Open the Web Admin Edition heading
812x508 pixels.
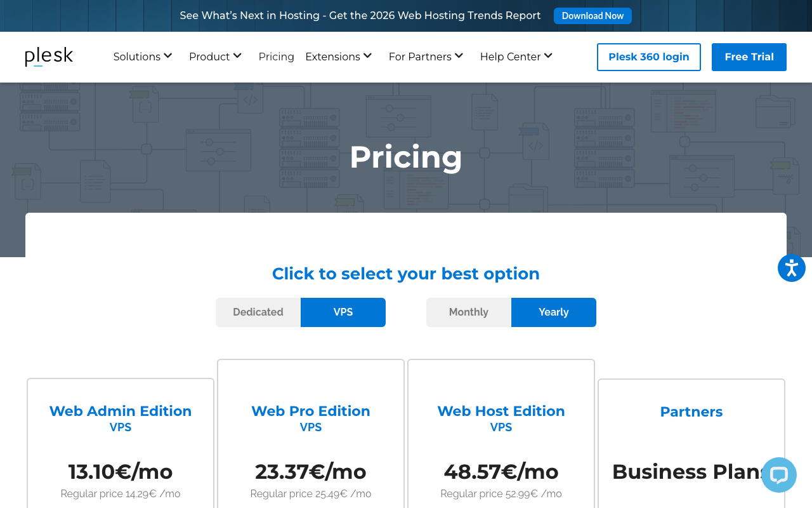[x=121, y=411]
